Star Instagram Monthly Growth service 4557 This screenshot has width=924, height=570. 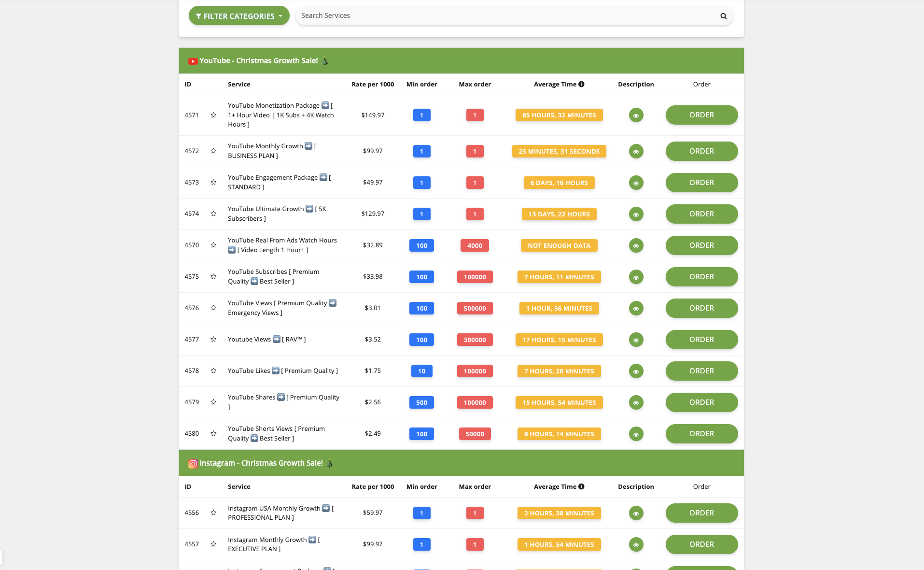[213, 544]
